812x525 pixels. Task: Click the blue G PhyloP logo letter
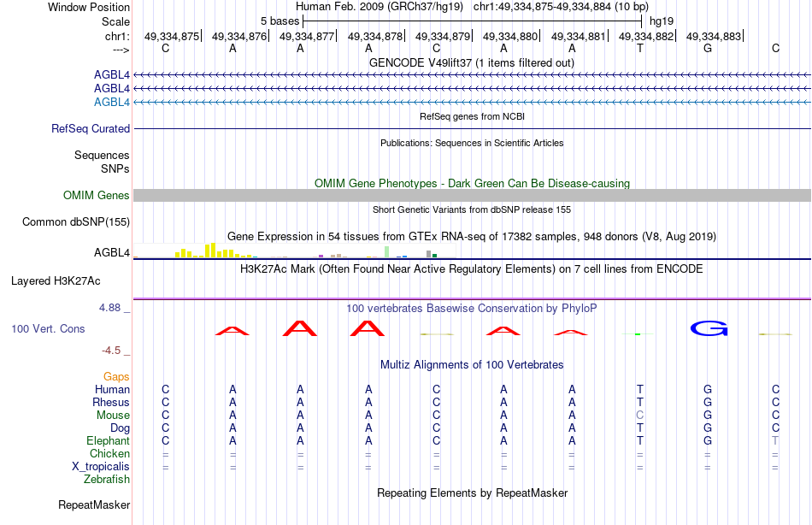coord(709,328)
